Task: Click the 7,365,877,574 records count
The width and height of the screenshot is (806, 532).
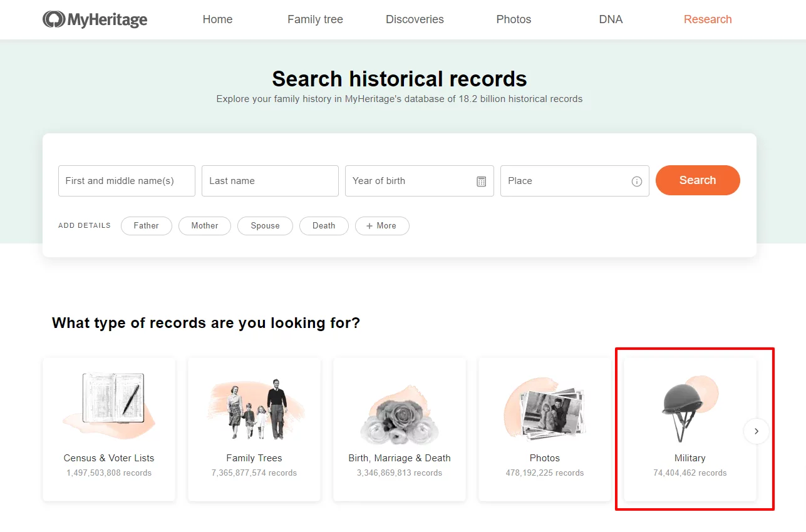Action: (x=254, y=473)
